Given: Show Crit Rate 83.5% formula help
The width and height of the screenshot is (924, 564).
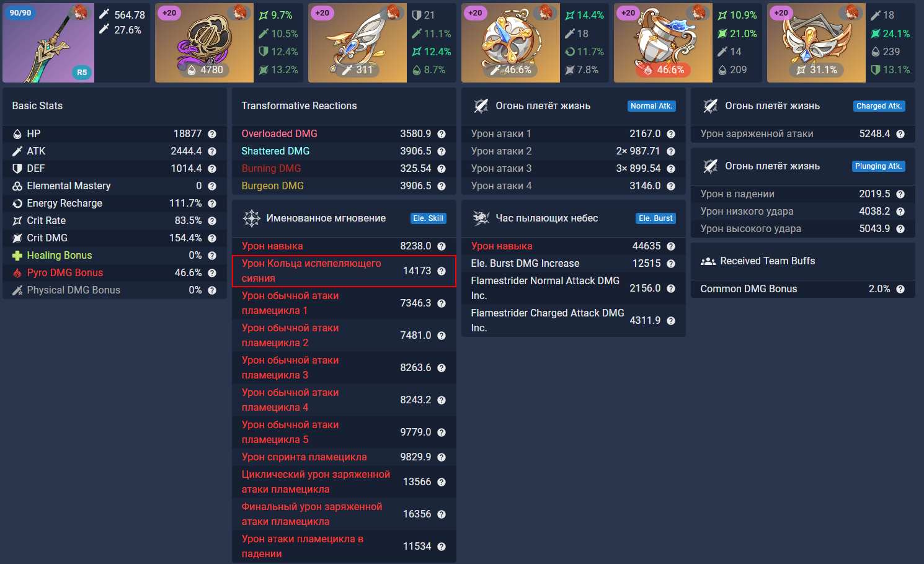Looking at the screenshot, I should tap(212, 221).
